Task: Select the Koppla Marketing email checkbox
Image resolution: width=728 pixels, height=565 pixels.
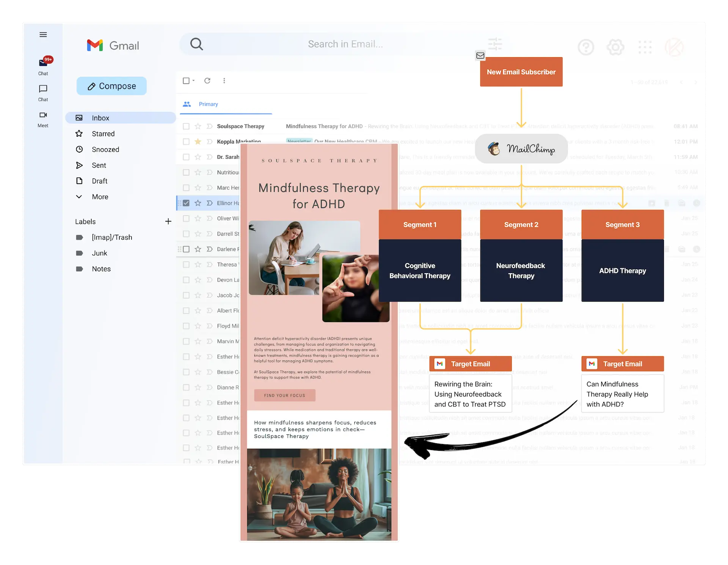Action: pos(186,142)
